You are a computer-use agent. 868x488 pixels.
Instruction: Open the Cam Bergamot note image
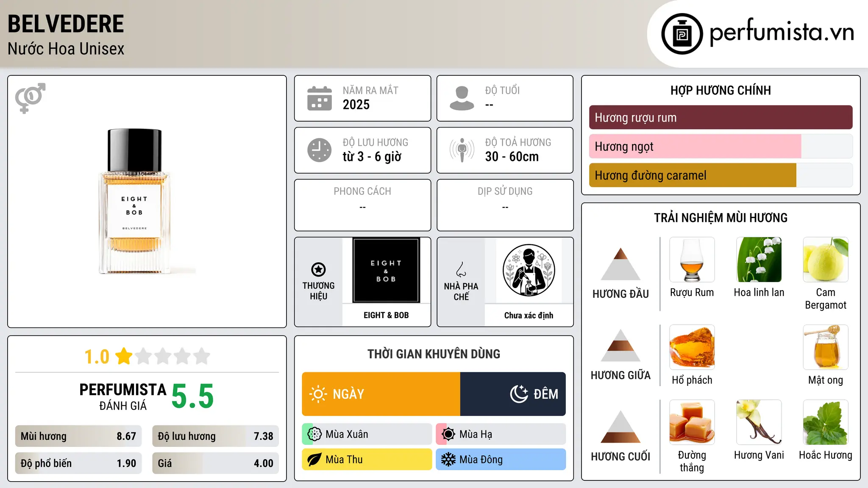(x=826, y=260)
